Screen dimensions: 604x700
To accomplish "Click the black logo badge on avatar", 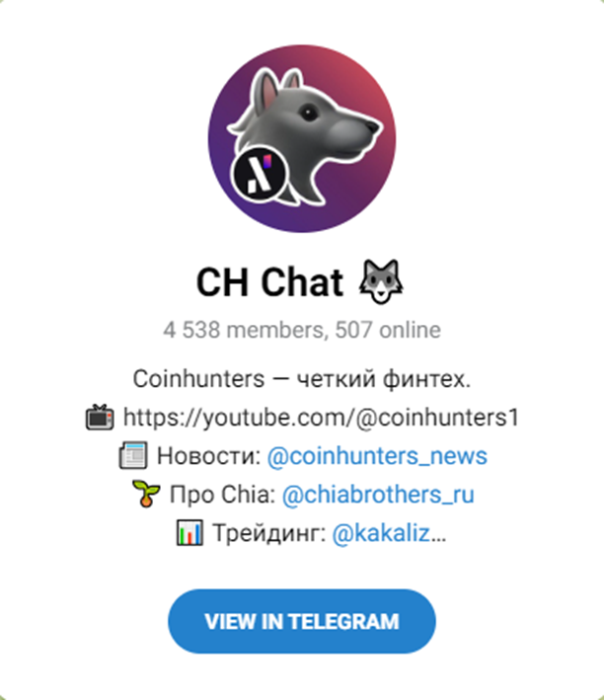I will pos(260,174).
